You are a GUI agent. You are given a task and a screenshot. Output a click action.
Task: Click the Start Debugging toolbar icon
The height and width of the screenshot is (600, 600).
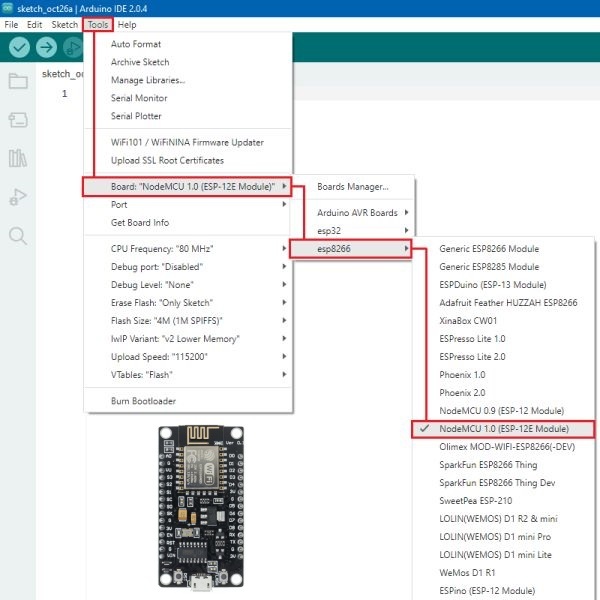tap(72, 47)
